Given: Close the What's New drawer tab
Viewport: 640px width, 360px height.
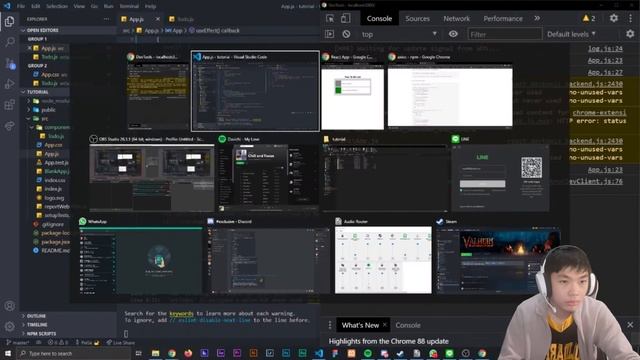Looking at the screenshot, I should pyautogui.click(x=384, y=325).
